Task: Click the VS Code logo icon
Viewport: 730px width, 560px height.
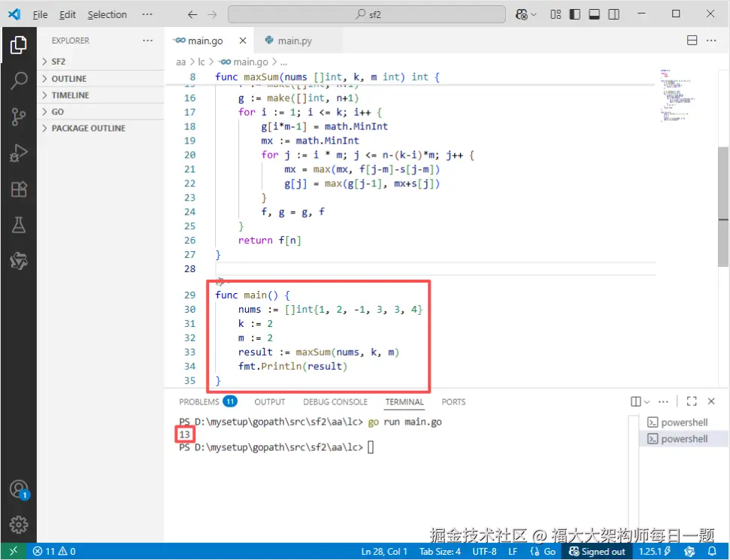Action: (14, 14)
